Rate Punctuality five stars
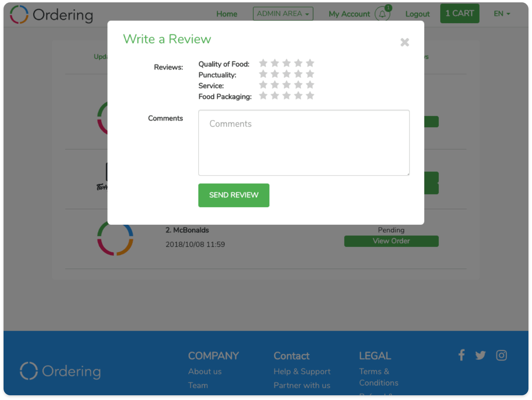 310,74
